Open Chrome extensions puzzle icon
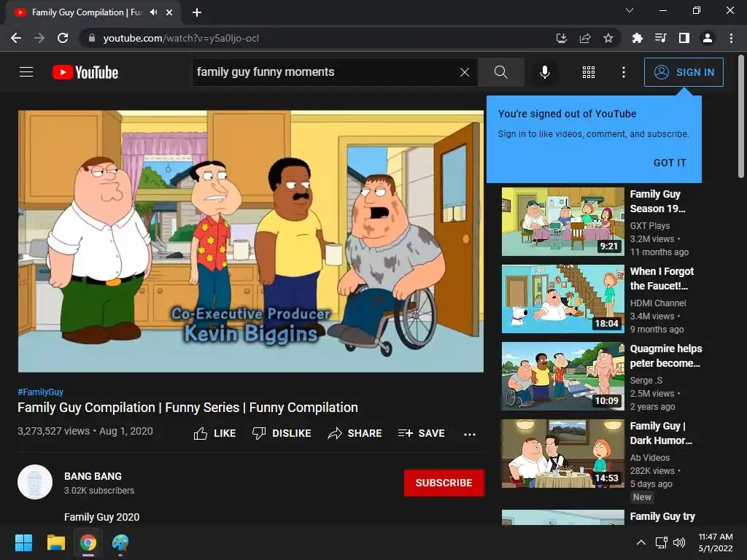Screen dimensions: 747x560 click(x=637, y=38)
